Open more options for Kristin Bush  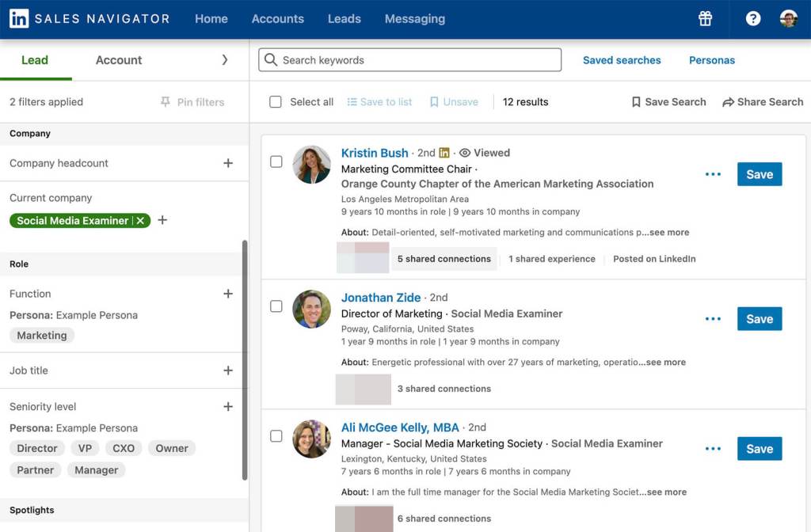713,174
